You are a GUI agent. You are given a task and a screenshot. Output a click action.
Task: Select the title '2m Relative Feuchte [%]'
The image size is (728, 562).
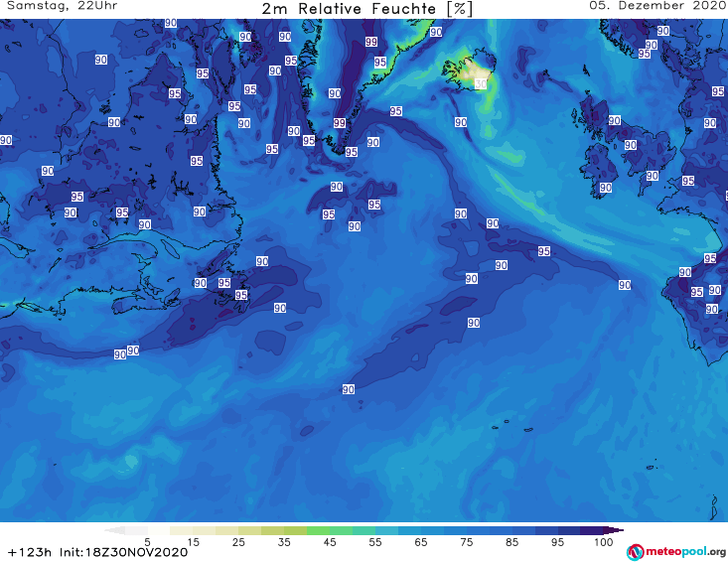(x=367, y=9)
